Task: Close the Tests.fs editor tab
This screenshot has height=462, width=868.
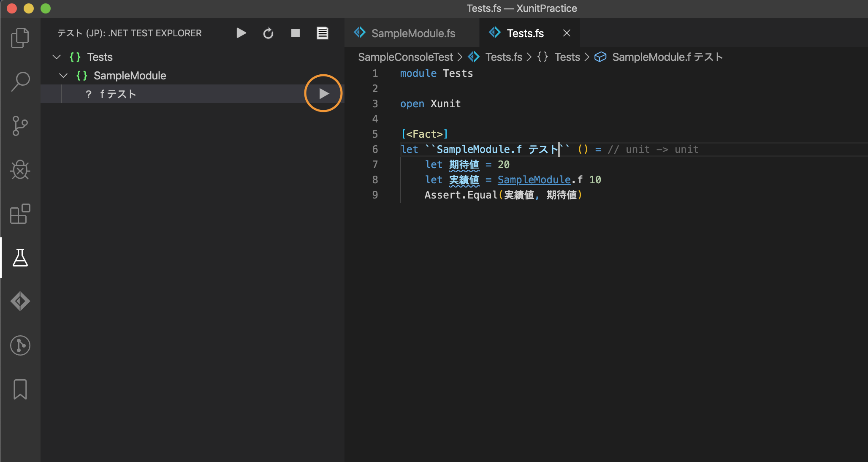Action: click(567, 33)
